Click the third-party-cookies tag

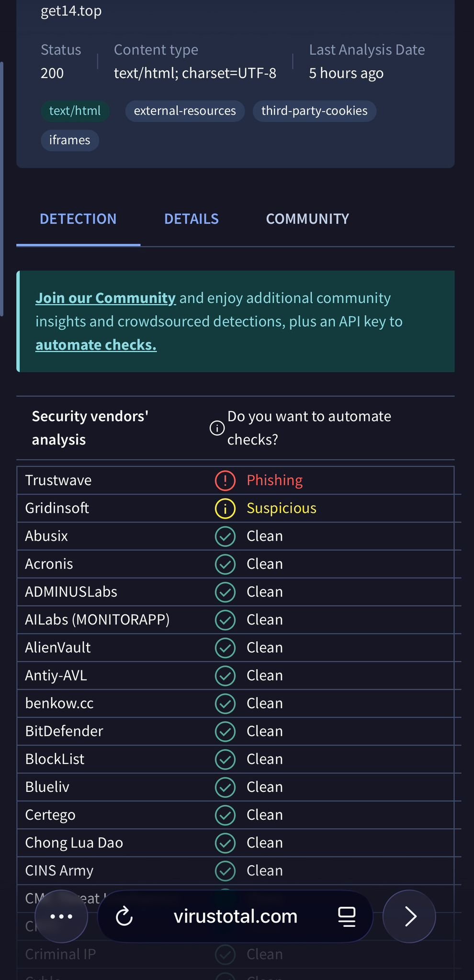tap(314, 111)
